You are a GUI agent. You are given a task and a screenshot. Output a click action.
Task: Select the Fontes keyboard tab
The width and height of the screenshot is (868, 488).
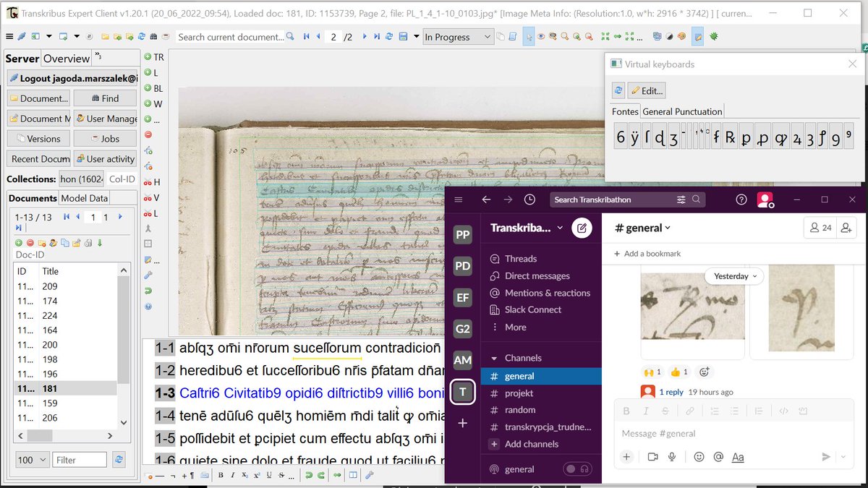(x=625, y=111)
